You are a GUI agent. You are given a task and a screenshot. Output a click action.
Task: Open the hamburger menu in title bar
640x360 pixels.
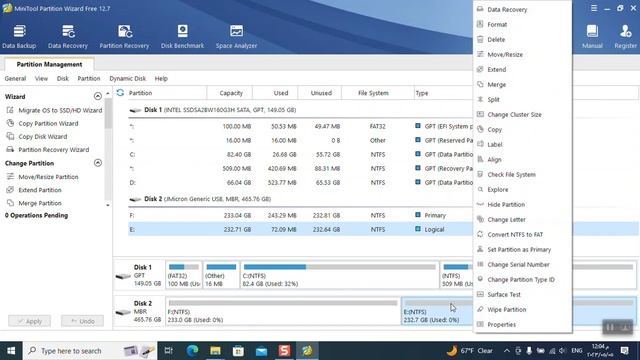pyautogui.click(x=594, y=8)
